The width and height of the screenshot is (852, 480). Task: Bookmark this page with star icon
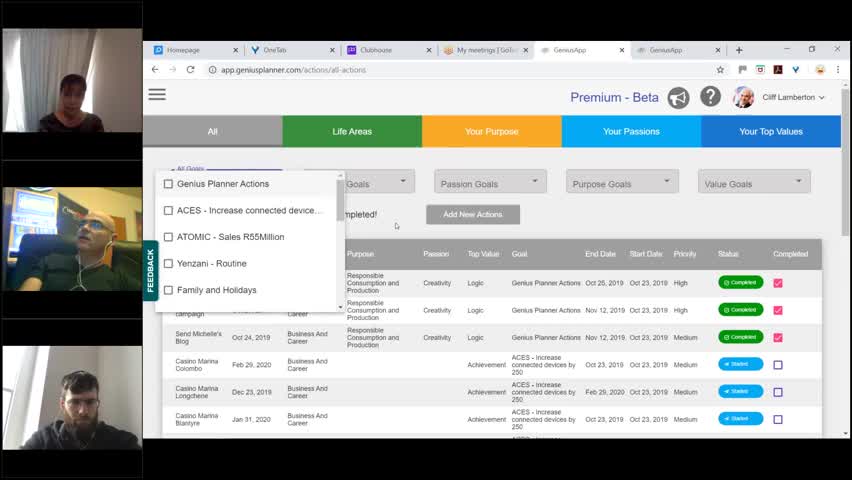pyautogui.click(x=721, y=70)
